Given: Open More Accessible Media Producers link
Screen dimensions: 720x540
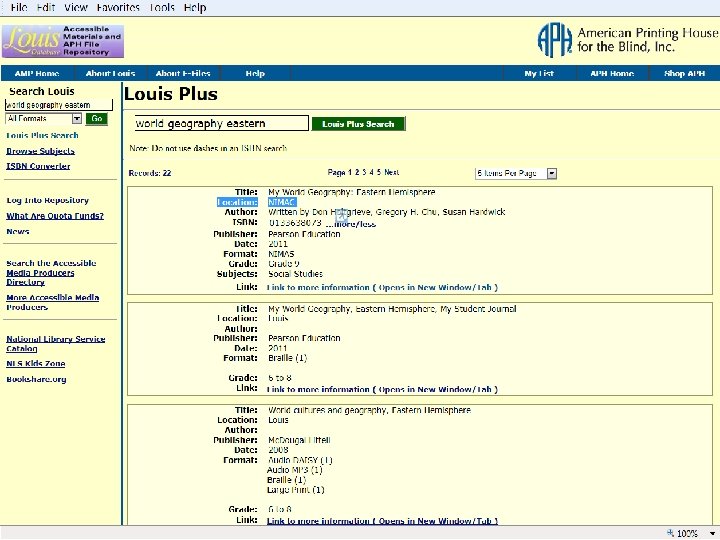Looking at the screenshot, I should coord(53,302).
